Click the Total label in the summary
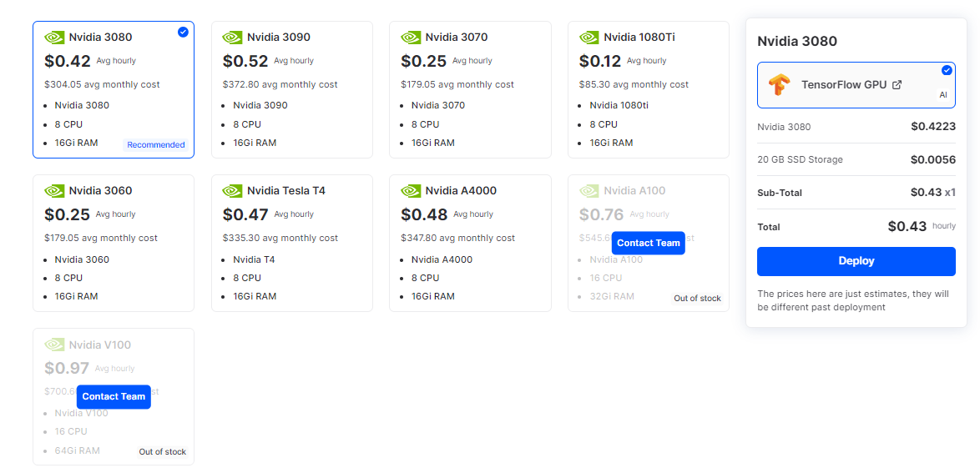The image size is (980, 473). tap(768, 227)
